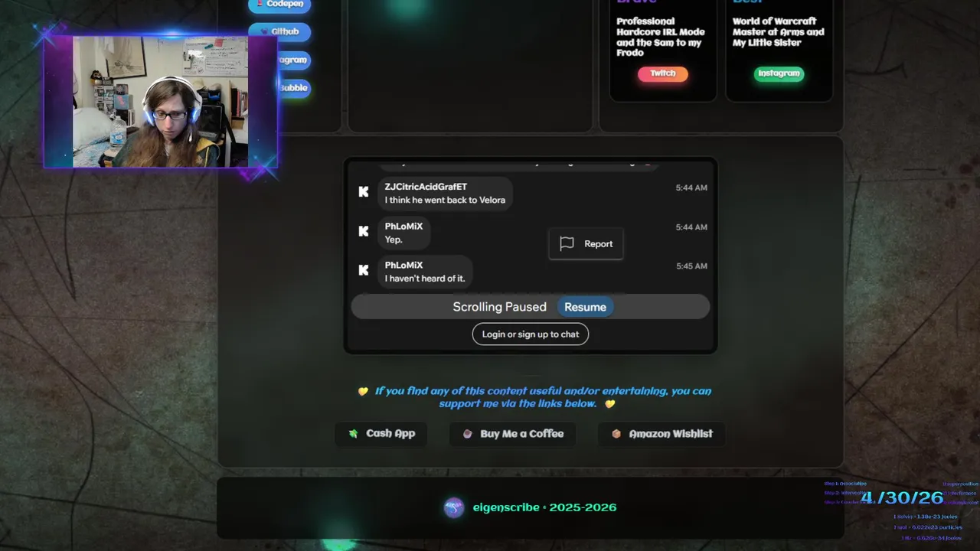Click the eigenscribe avatar icon in footer

pos(454,508)
